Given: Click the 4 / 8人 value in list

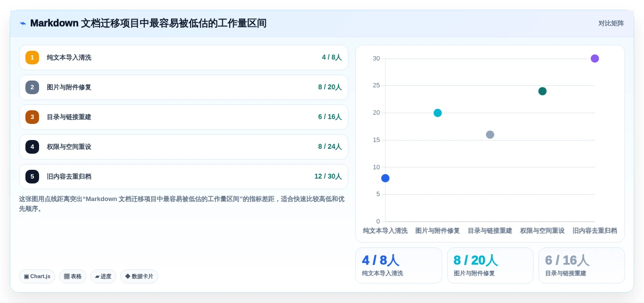Looking at the screenshot, I should pos(332,58).
